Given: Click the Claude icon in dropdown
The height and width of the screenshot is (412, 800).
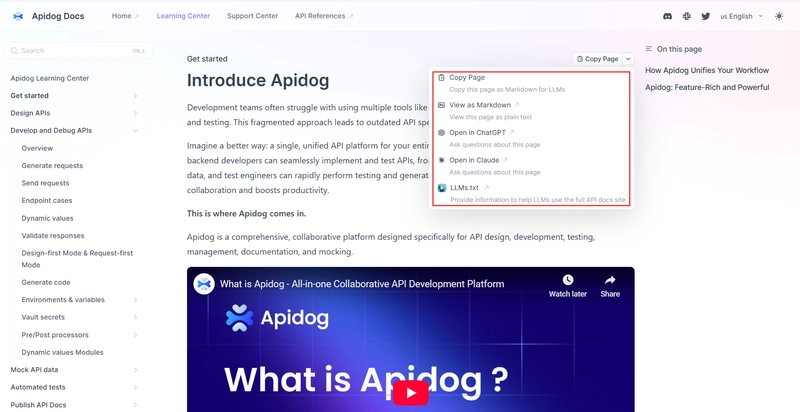Looking at the screenshot, I should 442,160.
